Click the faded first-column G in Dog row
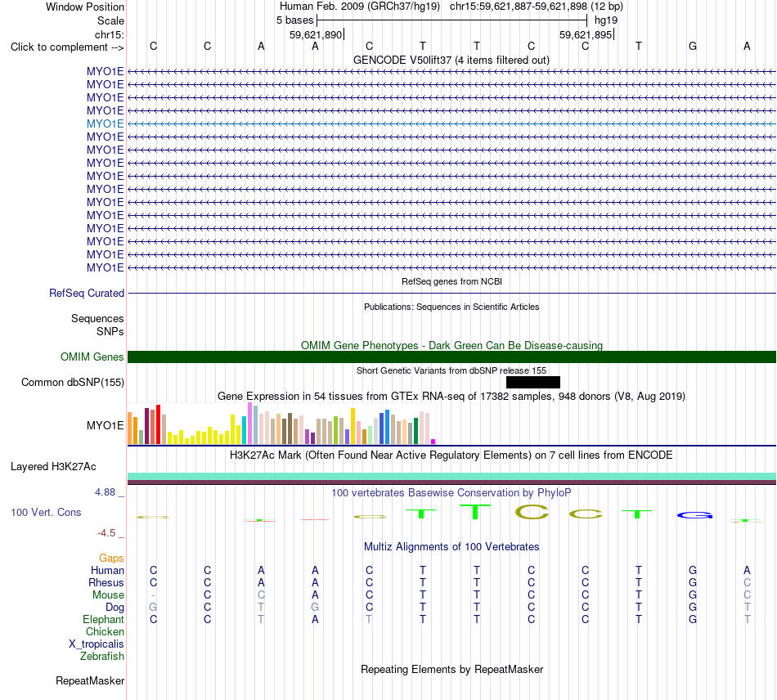777x700 pixels. click(x=153, y=608)
